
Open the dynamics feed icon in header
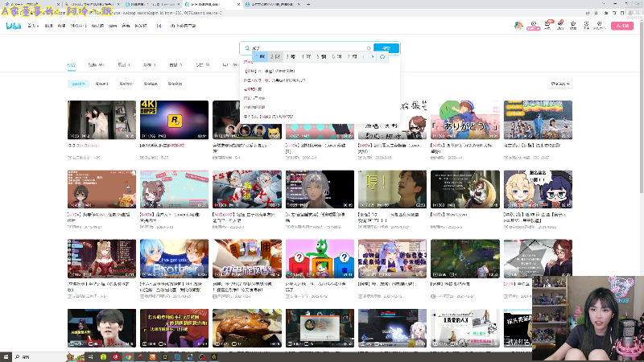pyautogui.click(x=560, y=25)
